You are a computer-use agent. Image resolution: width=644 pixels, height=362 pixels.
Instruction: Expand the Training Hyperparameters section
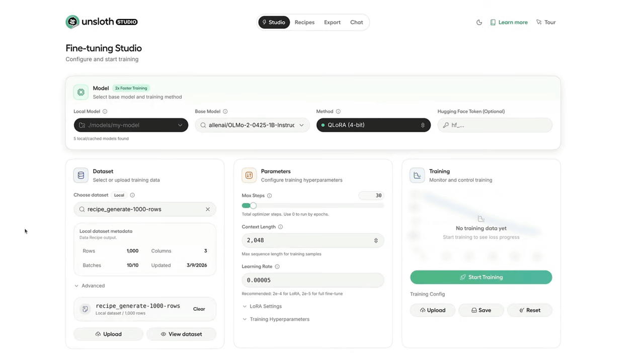279,319
